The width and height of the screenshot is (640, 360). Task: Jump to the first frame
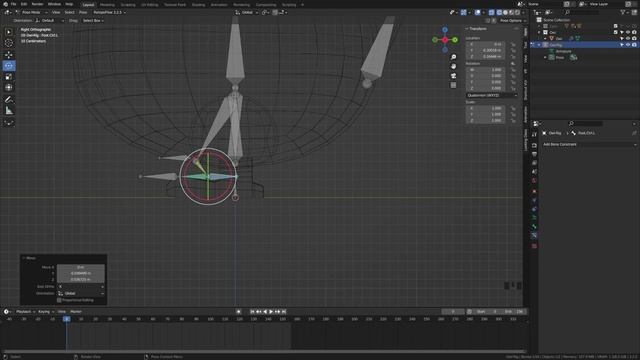[x=252, y=312]
